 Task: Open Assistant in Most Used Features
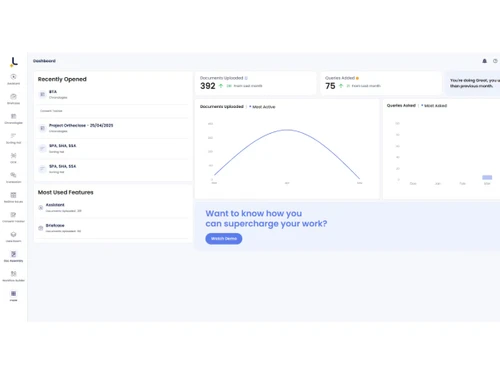tap(113, 208)
